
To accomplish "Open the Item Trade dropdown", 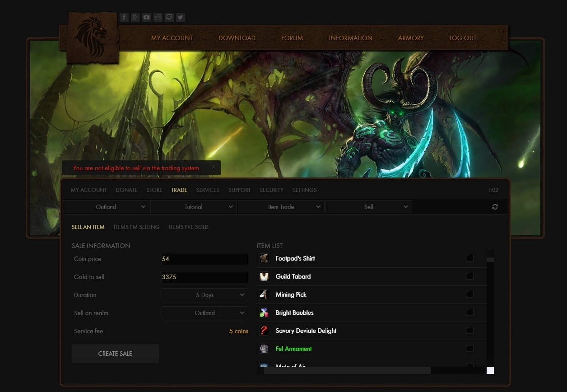I will (x=281, y=207).
